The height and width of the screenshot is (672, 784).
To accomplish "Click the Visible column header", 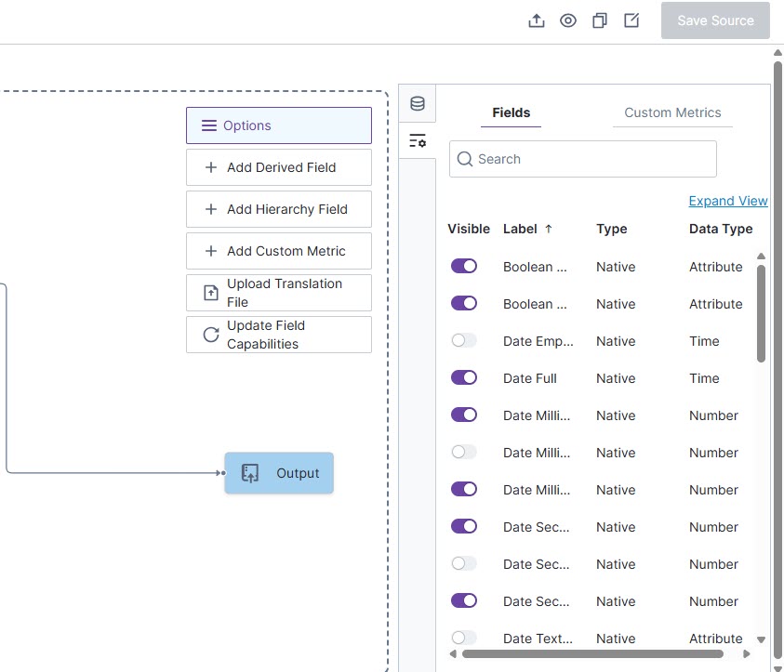I will coord(469,229).
